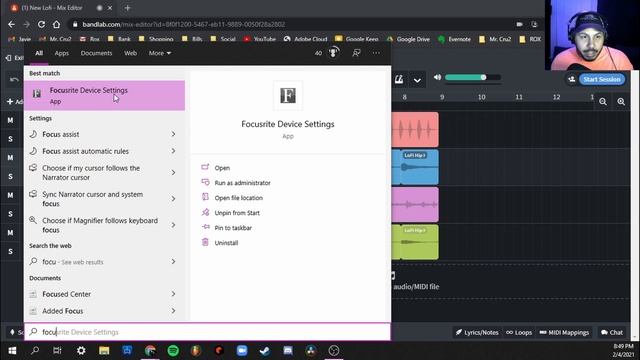Open Focusrite Device Settings best match
The height and width of the screenshot is (360, 640).
(104, 96)
